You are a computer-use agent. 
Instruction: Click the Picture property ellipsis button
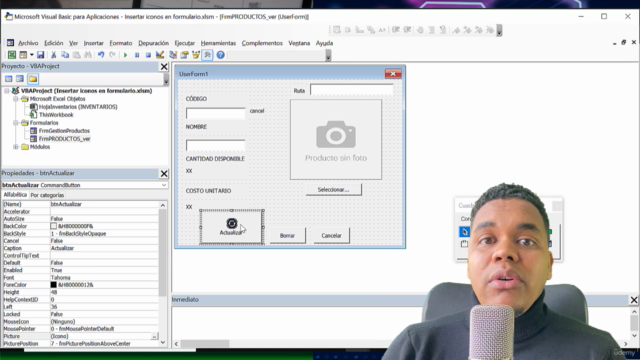point(154,336)
